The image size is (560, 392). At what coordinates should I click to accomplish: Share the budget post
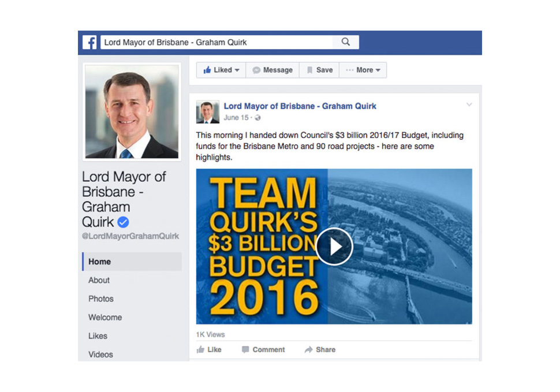coord(320,349)
